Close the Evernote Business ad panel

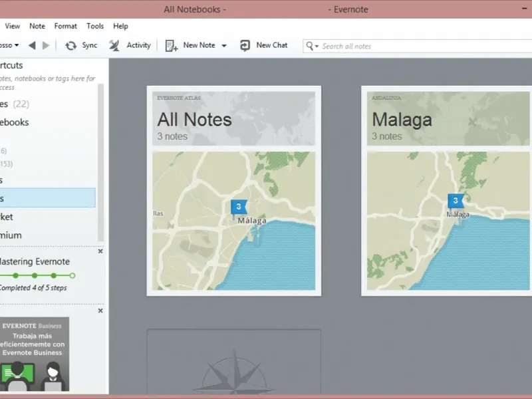point(100,311)
